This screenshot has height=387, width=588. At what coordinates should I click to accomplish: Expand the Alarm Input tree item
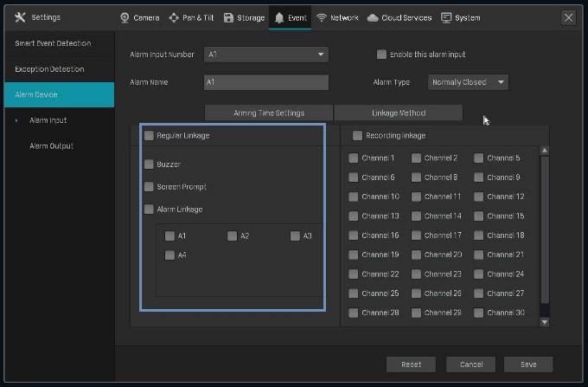pyautogui.click(x=16, y=120)
